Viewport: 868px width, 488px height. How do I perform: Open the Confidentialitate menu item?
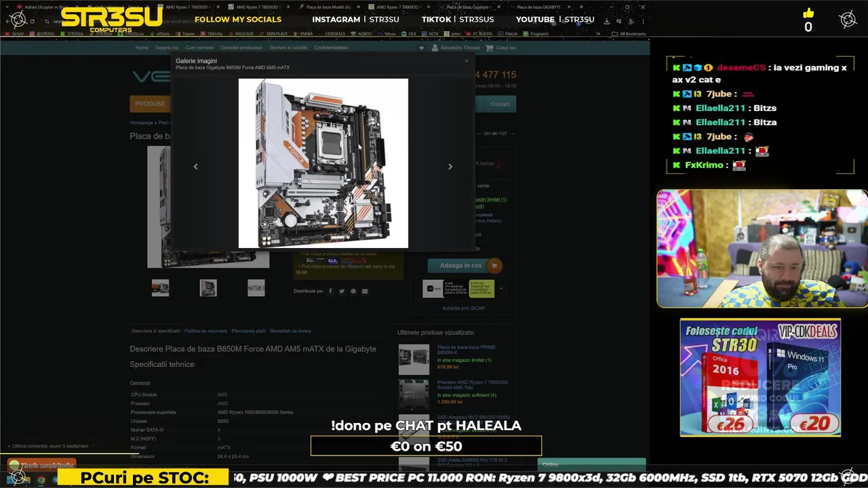(x=331, y=48)
